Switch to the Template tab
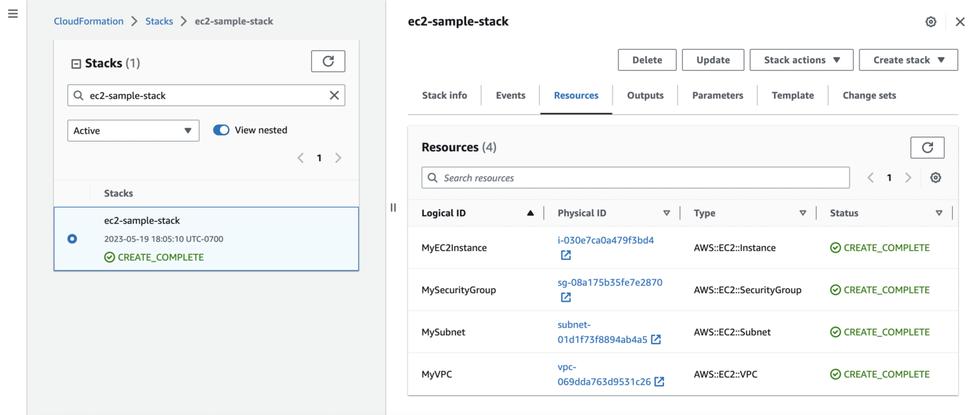The image size is (980, 415). (x=792, y=95)
